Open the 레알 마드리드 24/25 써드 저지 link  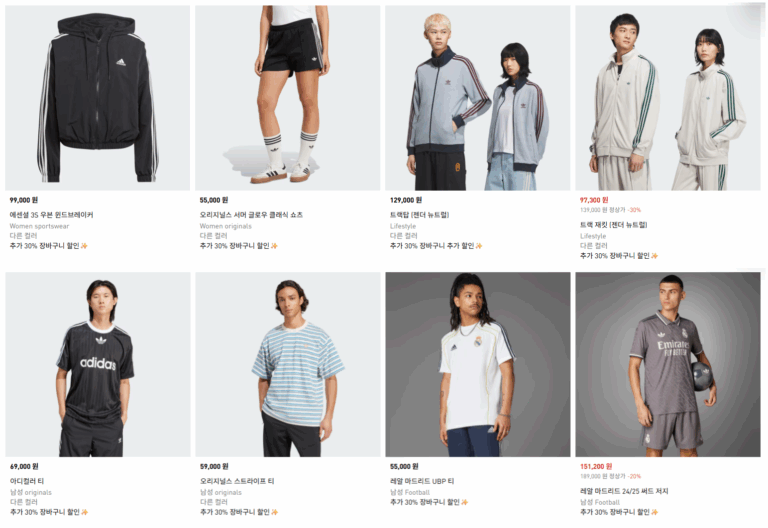point(624,491)
